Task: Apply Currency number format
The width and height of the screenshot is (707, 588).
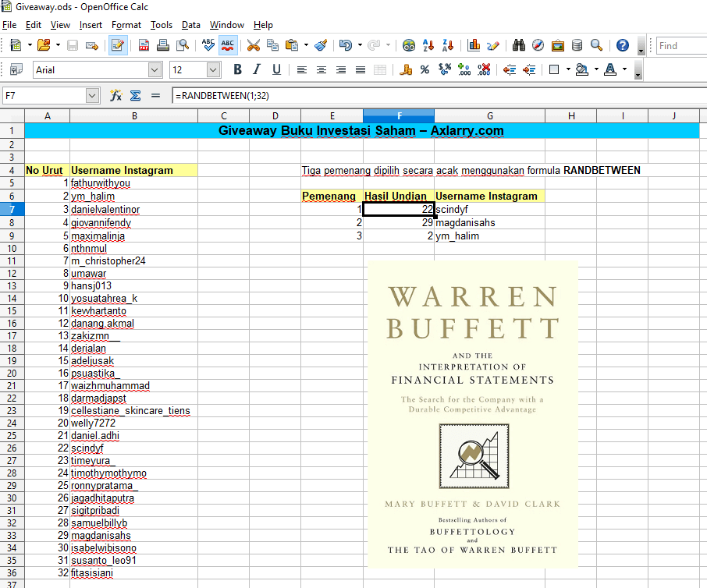Action: [406, 70]
